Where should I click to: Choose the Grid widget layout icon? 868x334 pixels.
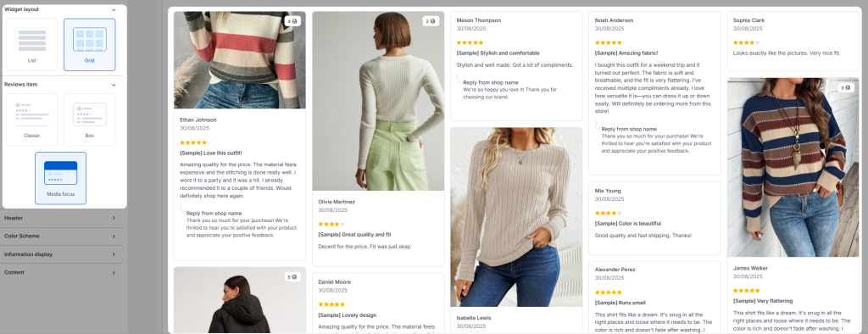(x=90, y=45)
